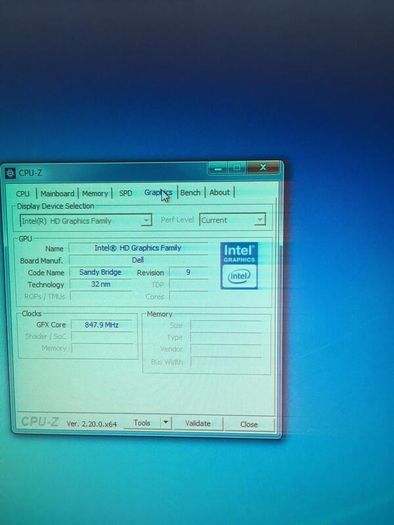Open the CPU tab
The width and height of the screenshot is (394, 525).
click(x=23, y=194)
